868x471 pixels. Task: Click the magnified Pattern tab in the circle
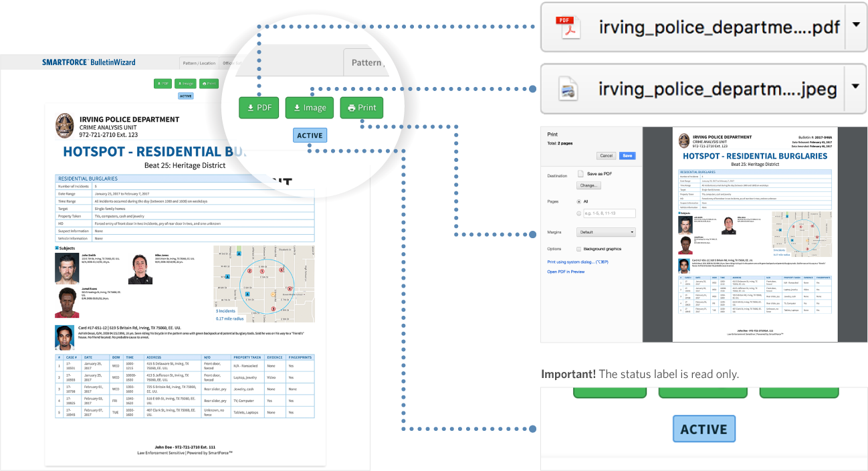[366, 63]
